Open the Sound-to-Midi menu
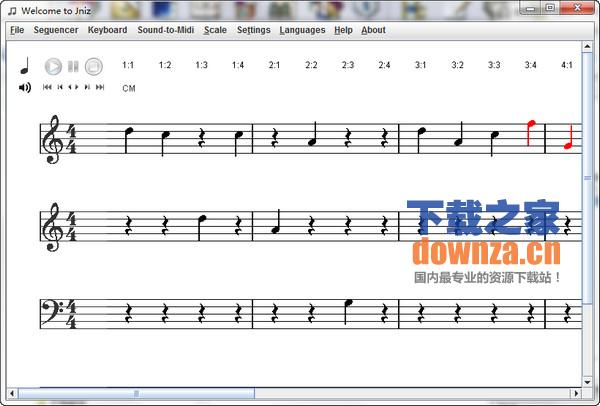 (166, 30)
